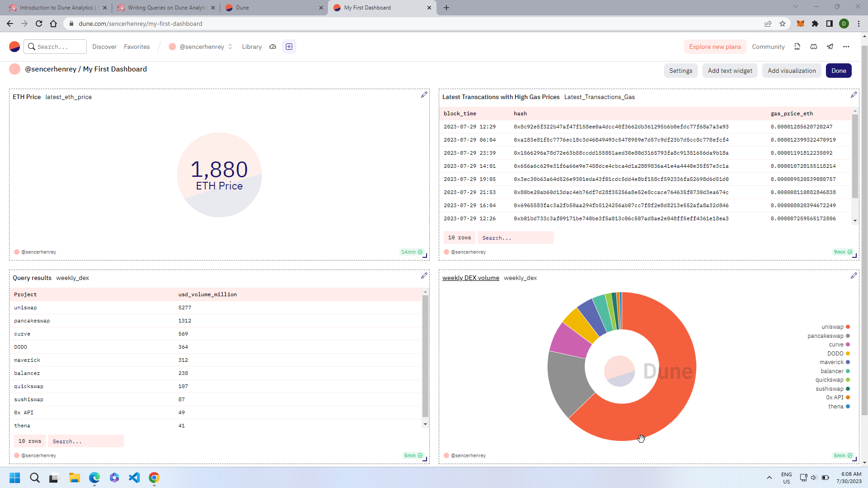The width and height of the screenshot is (868, 488).
Task: Open dashboard Settings button
Action: click(x=680, y=71)
